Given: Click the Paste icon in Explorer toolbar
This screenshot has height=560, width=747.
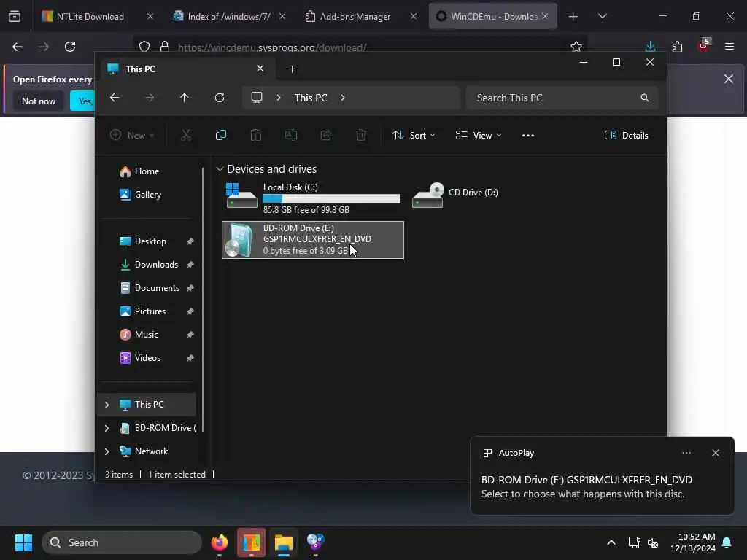Looking at the screenshot, I should [x=256, y=135].
